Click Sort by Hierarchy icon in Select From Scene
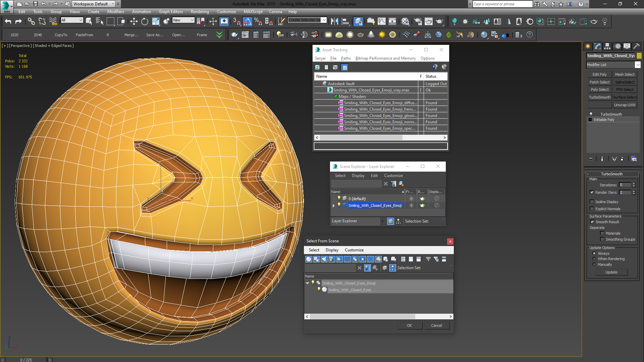The height and width of the screenshot is (362, 644). [x=392, y=268]
